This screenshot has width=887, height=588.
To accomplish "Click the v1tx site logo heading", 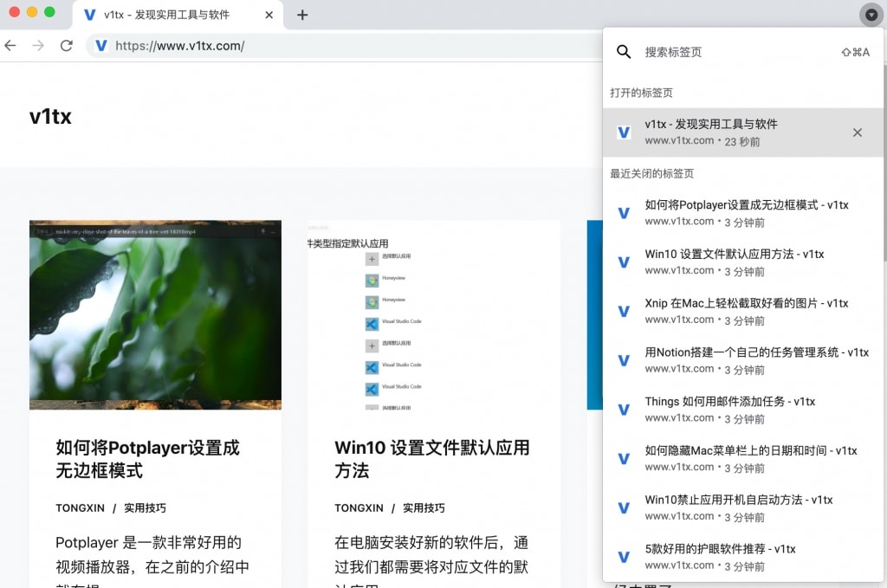I will (50, 116).
